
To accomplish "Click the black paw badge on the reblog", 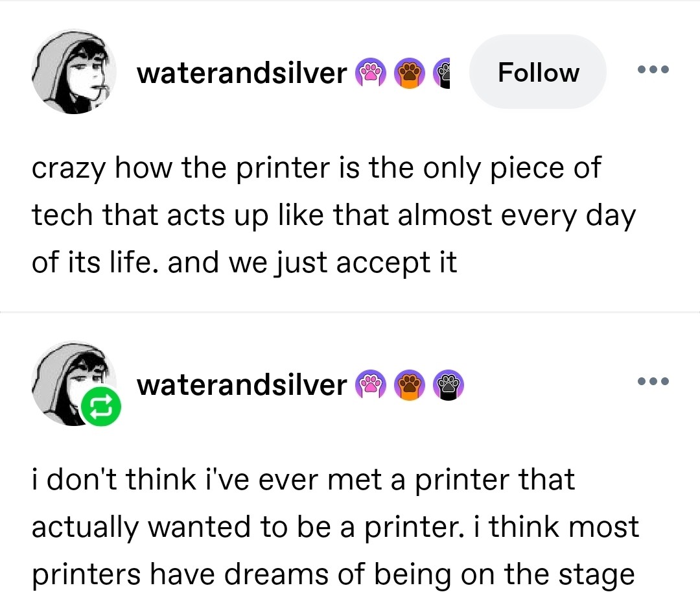I will tap(447, 386).
